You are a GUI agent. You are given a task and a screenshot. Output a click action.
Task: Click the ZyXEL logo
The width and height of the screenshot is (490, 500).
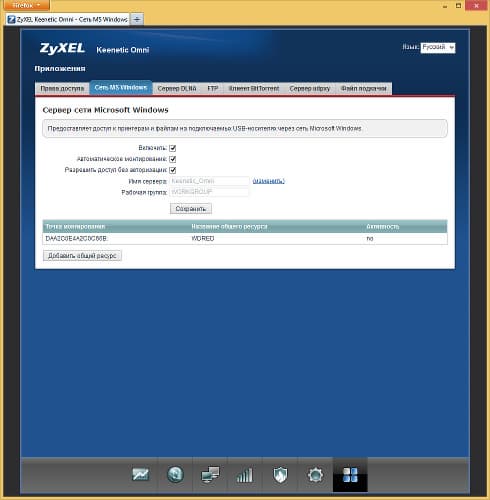click(x=62, y=49)
